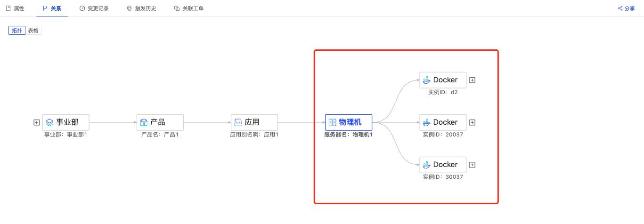Image resolution: width=644 pixels, height=224 pixels.
Task: Click the Docker whale icon for d2
Action: click(426, 80)
